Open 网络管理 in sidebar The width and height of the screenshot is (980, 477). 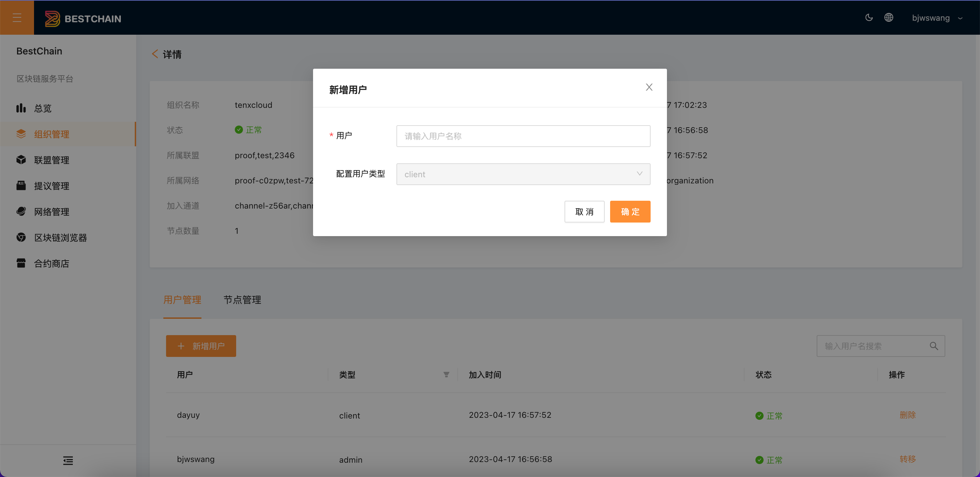pyautogui.click(x=68, y=212)
